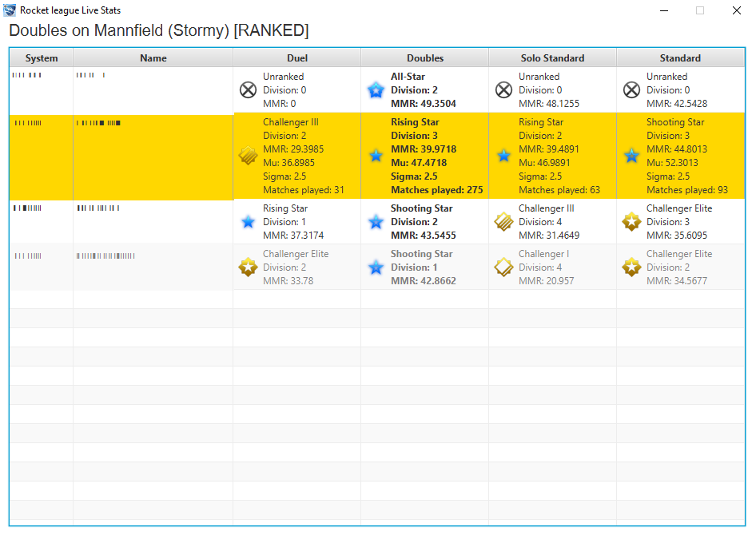Viewport: 756px width, 535px height.
Task: Click 'Matches played: 63' in Solo Standard
Action: (559, 190)
